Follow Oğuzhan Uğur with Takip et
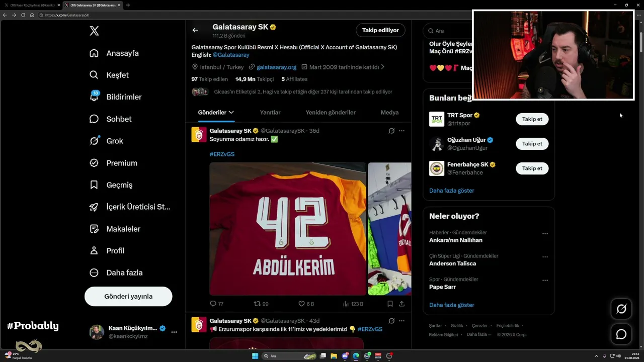 tap(532, 144)
